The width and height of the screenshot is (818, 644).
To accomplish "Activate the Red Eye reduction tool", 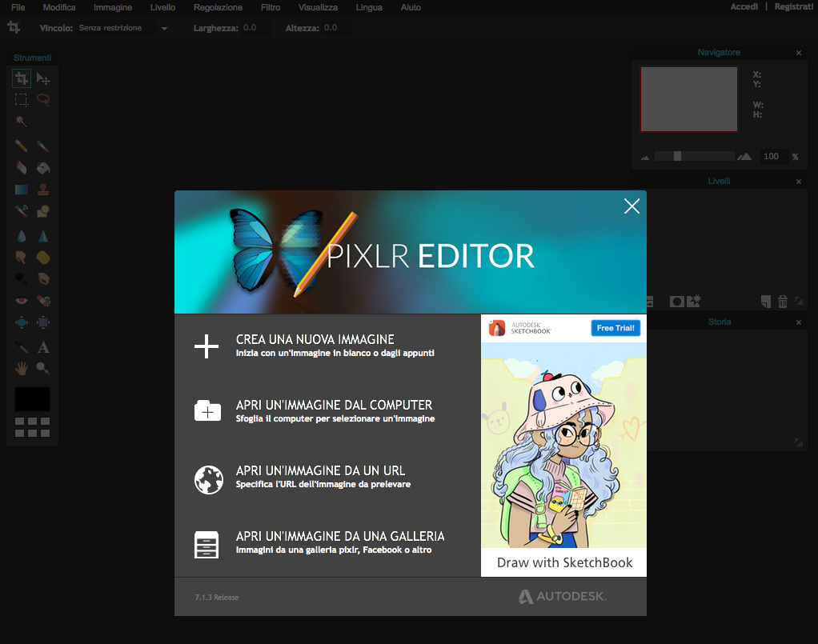I will (22, 300).
